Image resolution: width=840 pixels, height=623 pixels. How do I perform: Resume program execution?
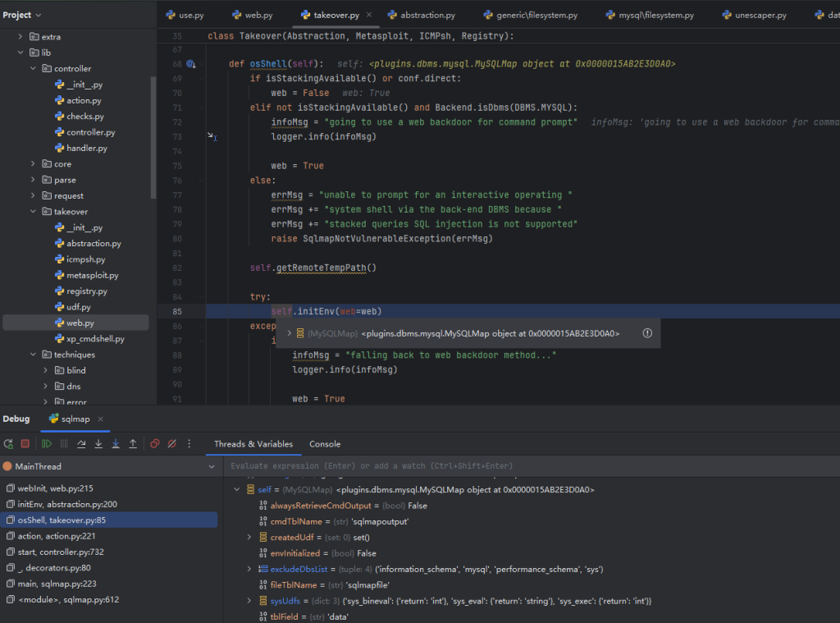point(47,444)
